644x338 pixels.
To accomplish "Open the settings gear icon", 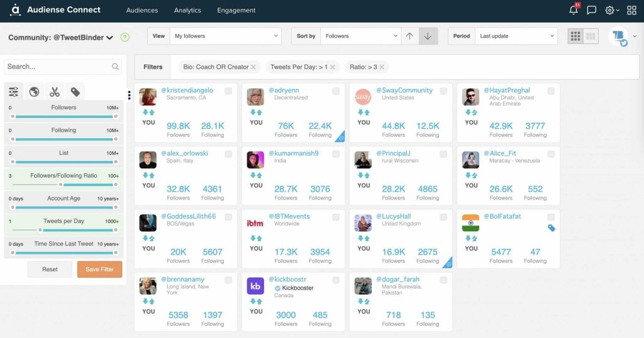I will click(x=609, y=10).
